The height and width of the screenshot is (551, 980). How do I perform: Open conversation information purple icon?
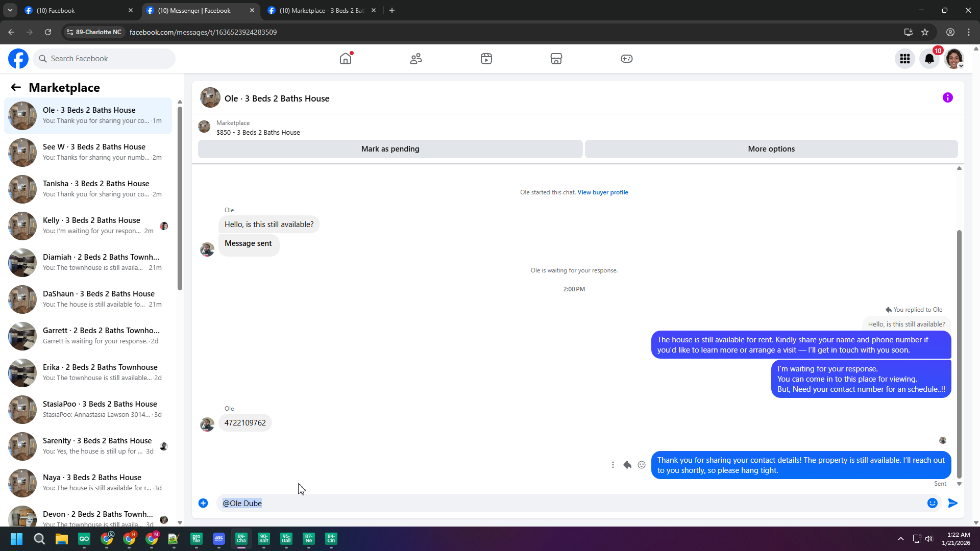948,97
